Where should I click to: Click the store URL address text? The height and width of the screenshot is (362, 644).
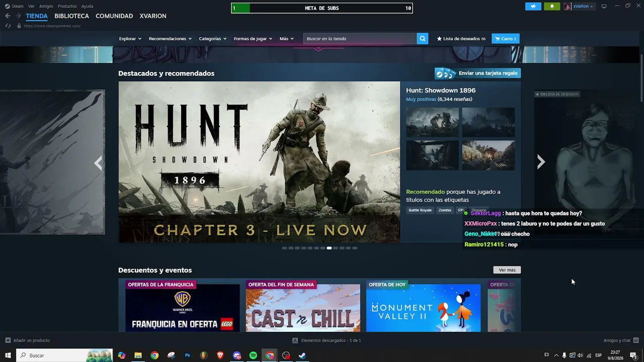[x=52, y=26]
